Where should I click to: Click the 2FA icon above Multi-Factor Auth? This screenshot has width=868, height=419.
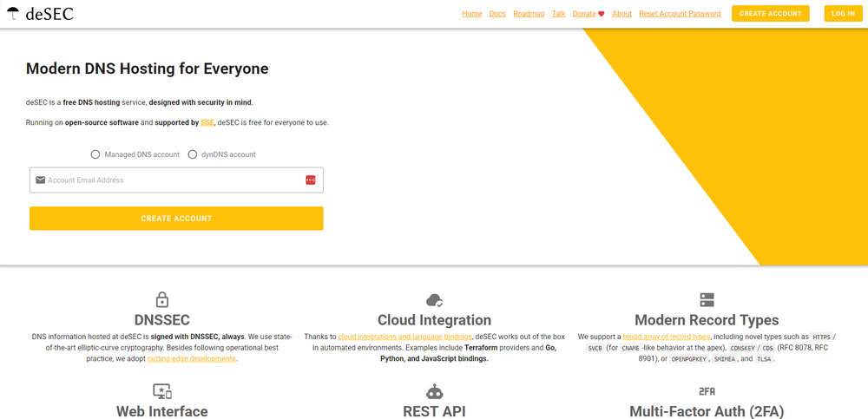(x=707, y=391)
